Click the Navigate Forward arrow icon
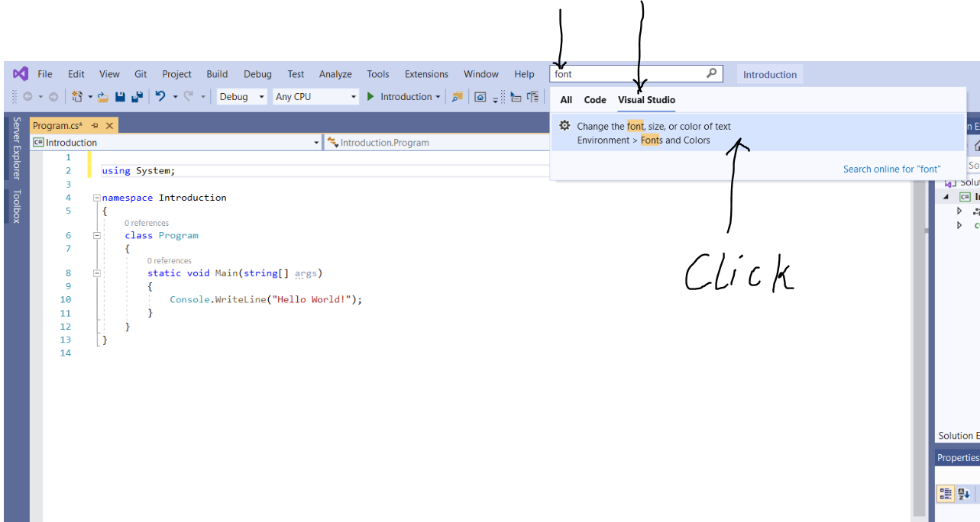This screenshot has width=980, height=522. tap(53, 97)
